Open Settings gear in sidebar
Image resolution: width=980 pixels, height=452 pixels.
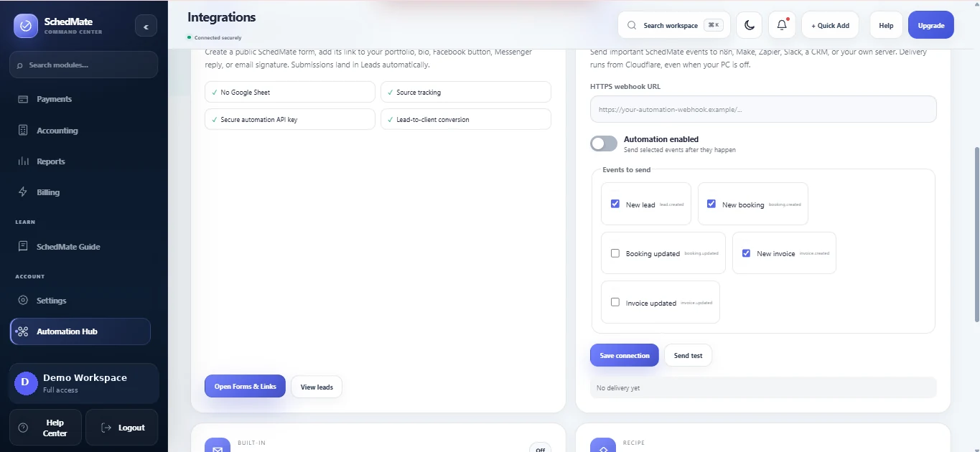point(23,301)
